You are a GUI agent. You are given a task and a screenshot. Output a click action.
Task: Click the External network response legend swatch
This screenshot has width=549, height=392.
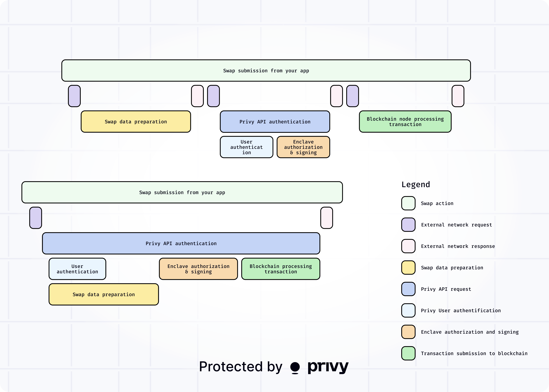tap(408, 246)
